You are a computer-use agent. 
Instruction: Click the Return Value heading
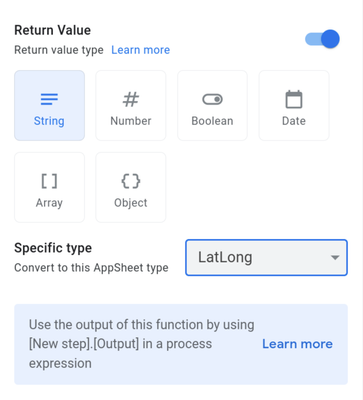pos(53,30)
